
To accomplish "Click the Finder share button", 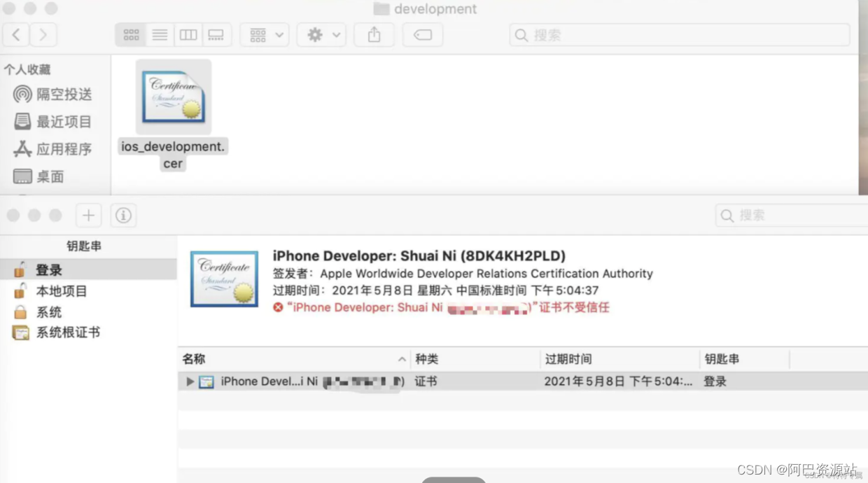I will (x=374, y=35).
